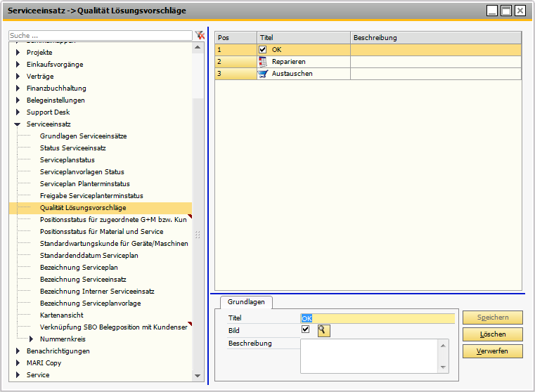Click the vertical splitter grip handle
535x392 pixels.
point(198,235)
